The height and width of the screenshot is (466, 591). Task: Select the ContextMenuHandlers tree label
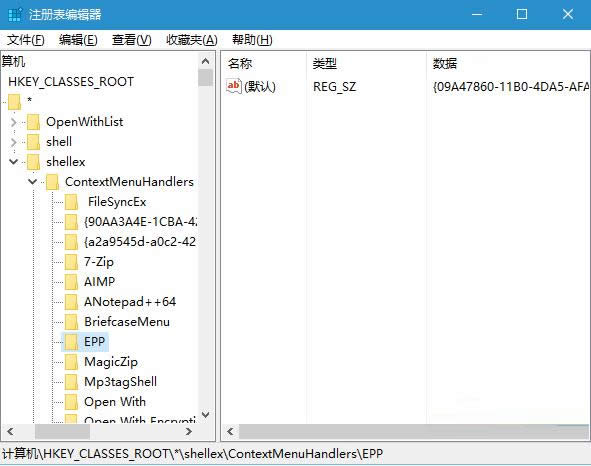pos(129,182)
